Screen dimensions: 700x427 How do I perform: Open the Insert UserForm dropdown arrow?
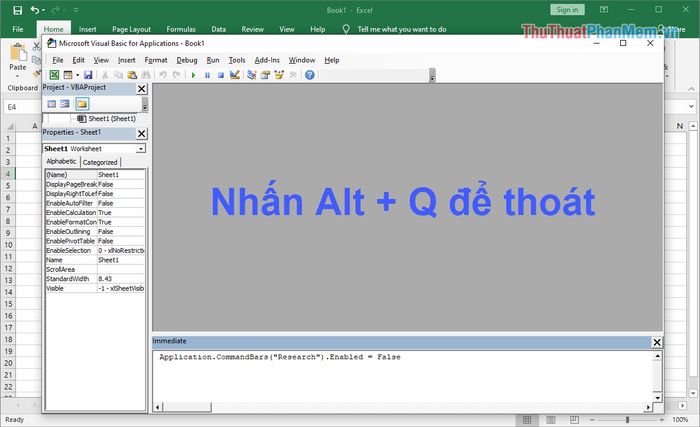[x=77, y=75]
